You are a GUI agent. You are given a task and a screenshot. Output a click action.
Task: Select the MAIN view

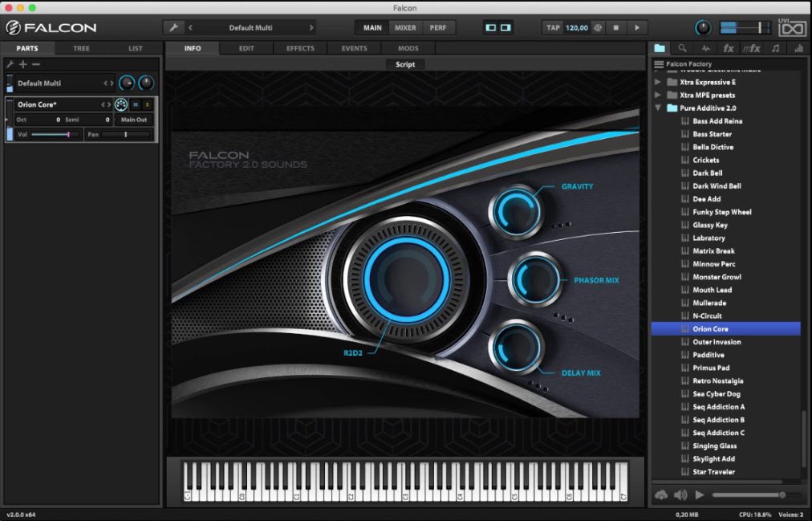372,27
